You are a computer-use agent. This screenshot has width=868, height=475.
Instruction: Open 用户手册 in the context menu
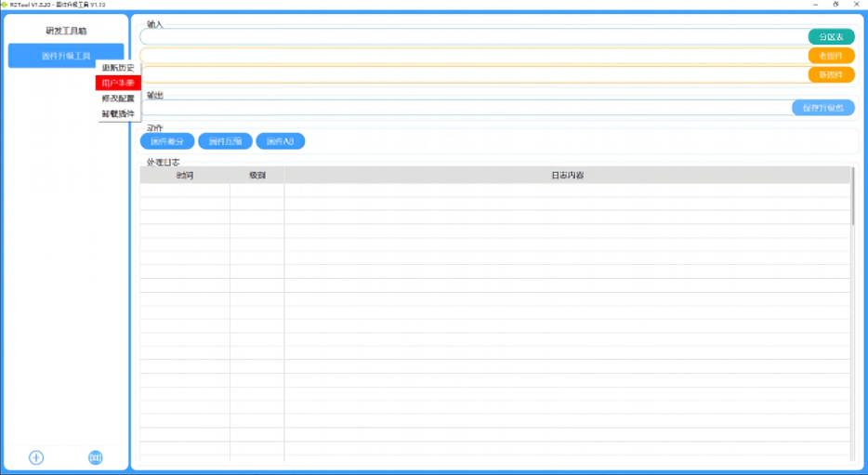(x=118, y=83)
